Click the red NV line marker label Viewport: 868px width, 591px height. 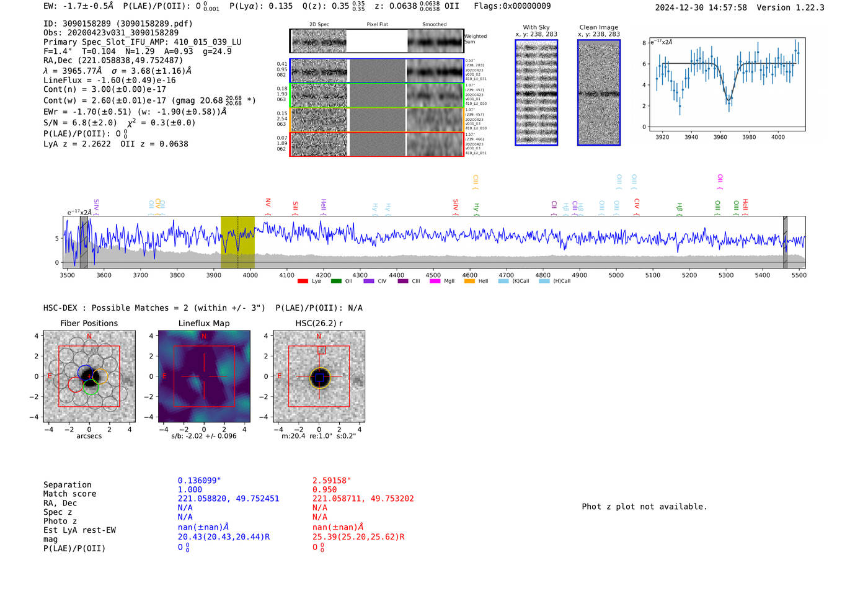268,203
